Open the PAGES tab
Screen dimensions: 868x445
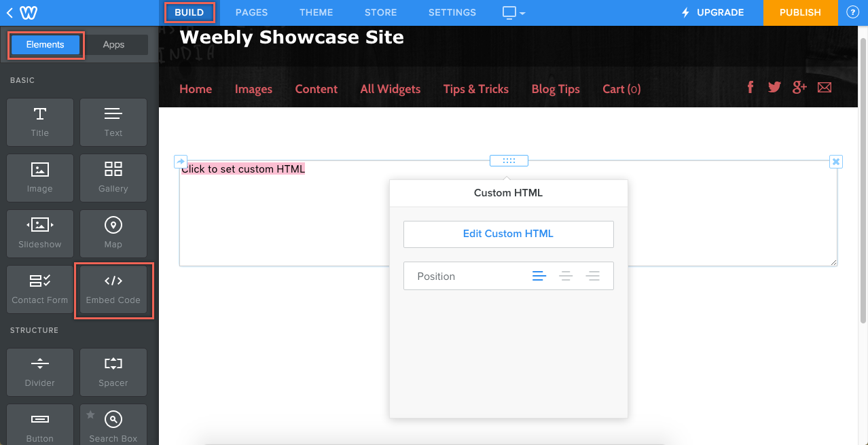coord(251,12)
